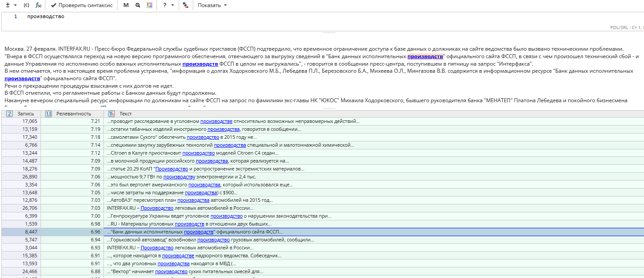Sort by the Релевантность column header

74,114
